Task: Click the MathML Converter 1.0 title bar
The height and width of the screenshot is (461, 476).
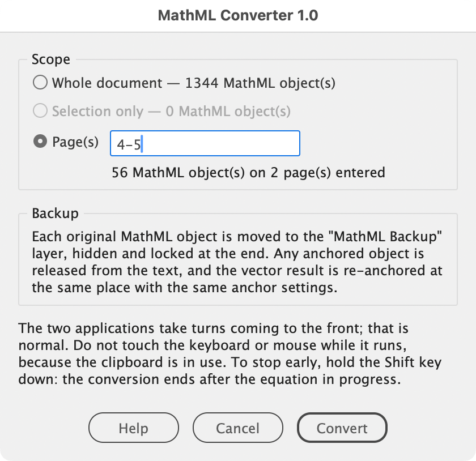Action: point(238,15)
